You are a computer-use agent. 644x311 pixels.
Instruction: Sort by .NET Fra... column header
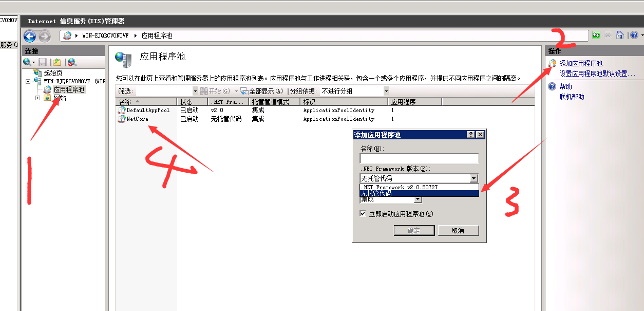(229, 102)
